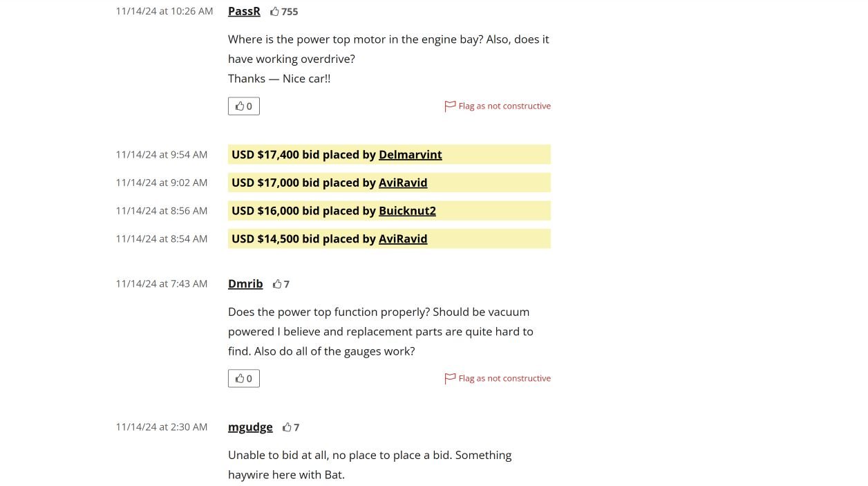Viewport: 868px width, 486px height.
Task: Open mgudge's user profile
Action: (x=250, y=427)
